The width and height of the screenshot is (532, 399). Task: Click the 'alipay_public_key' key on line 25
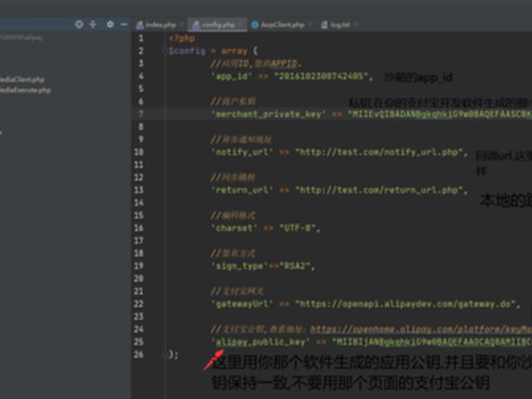click(x=260, y=342)
